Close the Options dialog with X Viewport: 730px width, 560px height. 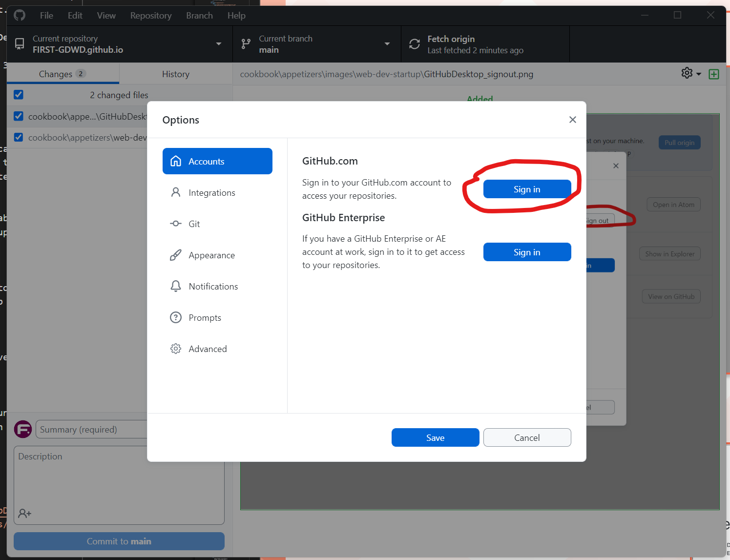573,120
